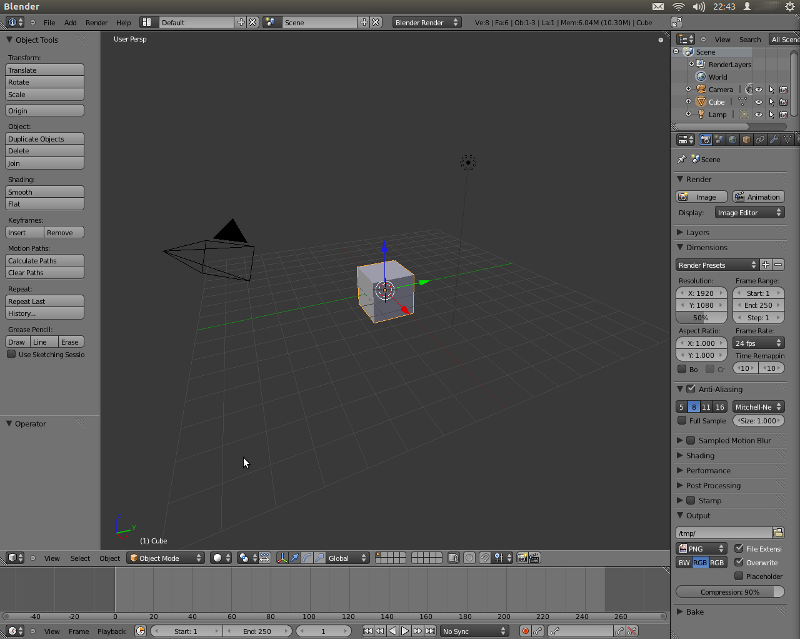Open the Object properties cube icon
Screen dimensions: 800x639
coord(746,139)
